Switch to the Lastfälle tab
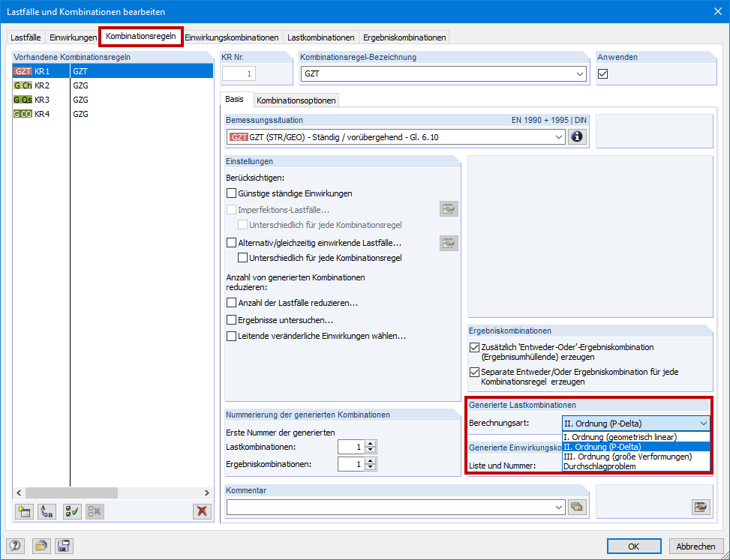 26,37
